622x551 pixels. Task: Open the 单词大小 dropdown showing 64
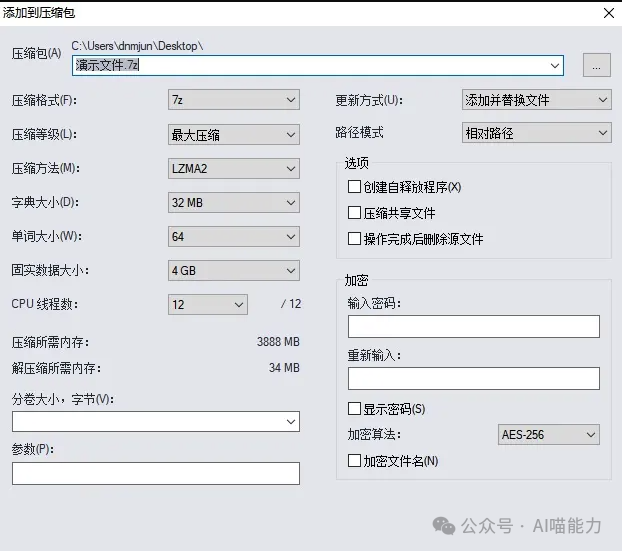234,237
